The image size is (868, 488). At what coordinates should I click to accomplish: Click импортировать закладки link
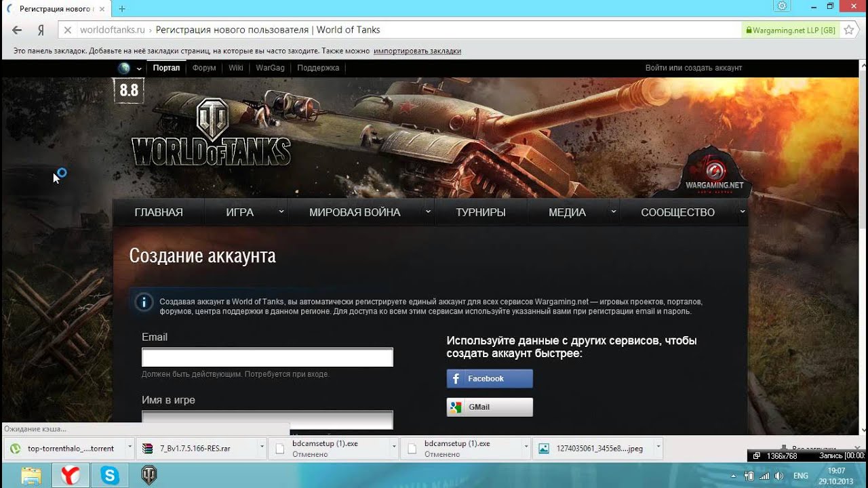(417, 51)
